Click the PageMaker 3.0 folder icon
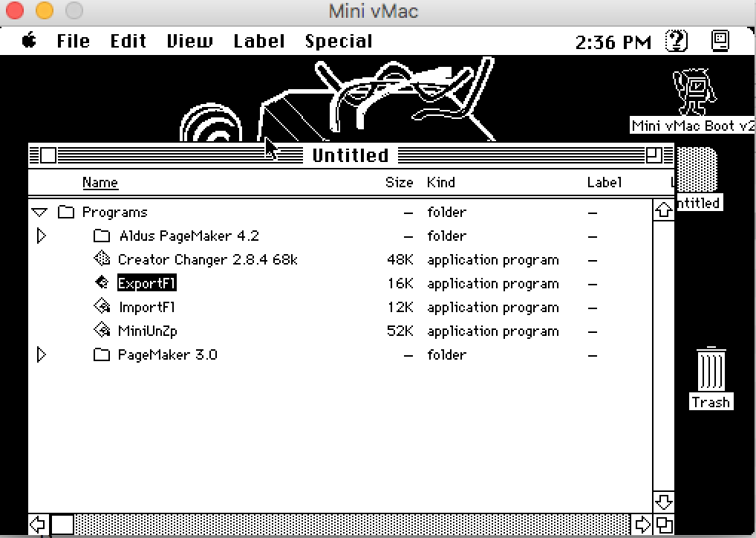Screen dimensions: 756x538 coord(101,355)
